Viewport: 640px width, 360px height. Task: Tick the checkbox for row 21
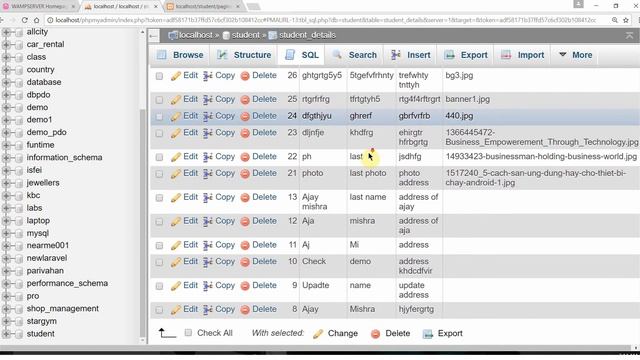tap(159, 174)
